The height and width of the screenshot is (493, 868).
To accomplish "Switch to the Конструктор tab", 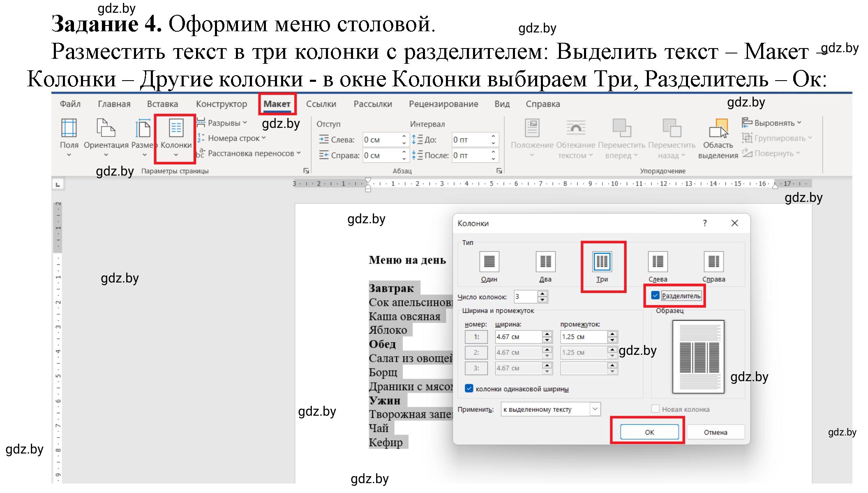I will [222, 104].
